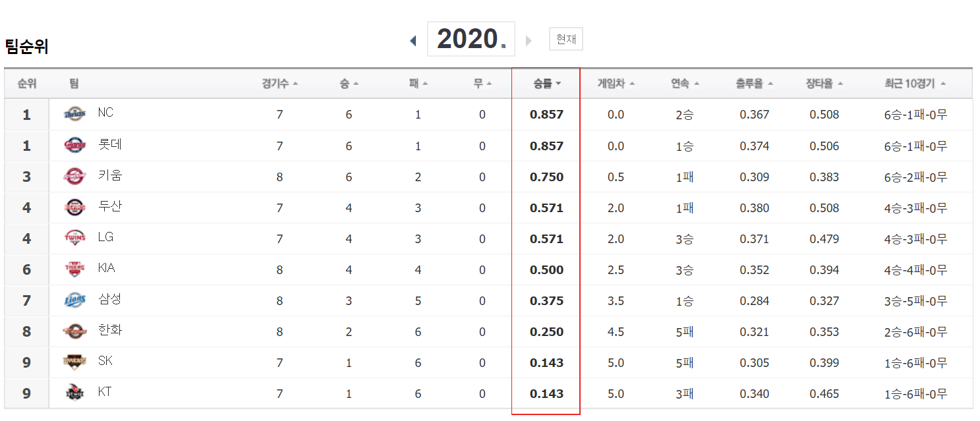Open the 키움 team name link

pyautogui.click(x=110, y=176)
